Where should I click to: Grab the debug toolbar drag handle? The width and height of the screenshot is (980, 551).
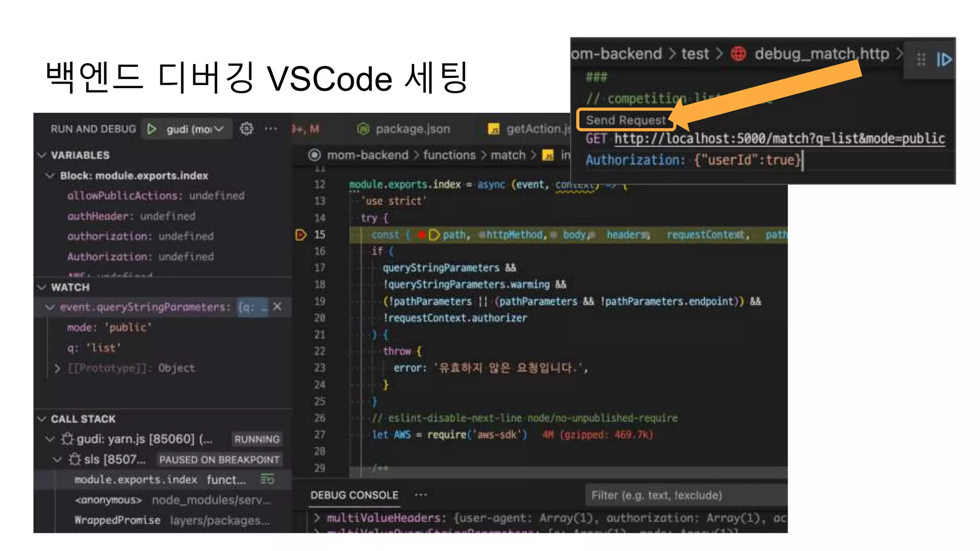[x=921, y=60]
